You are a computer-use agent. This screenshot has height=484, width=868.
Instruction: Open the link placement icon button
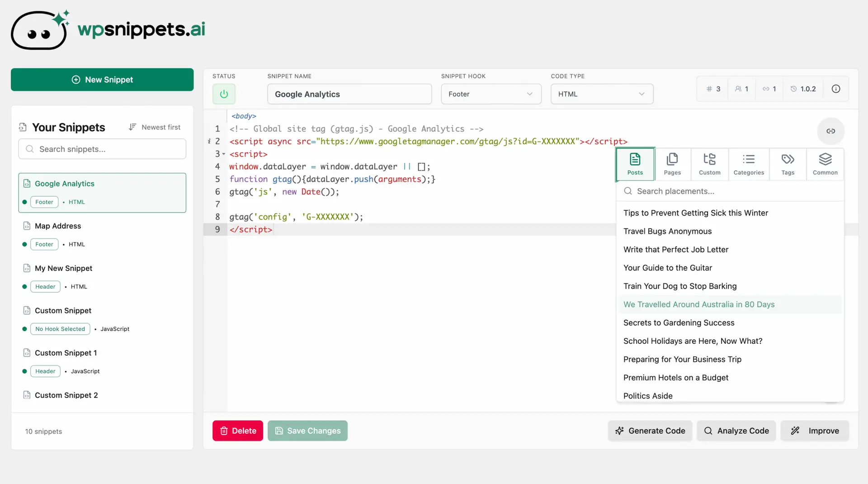pos(830,131)
